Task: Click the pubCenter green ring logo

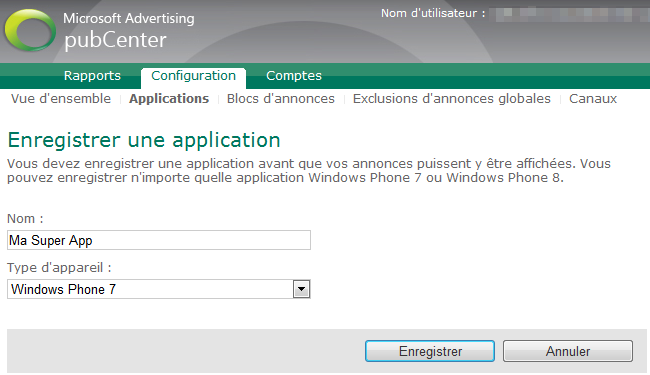Action: point(30,30)
